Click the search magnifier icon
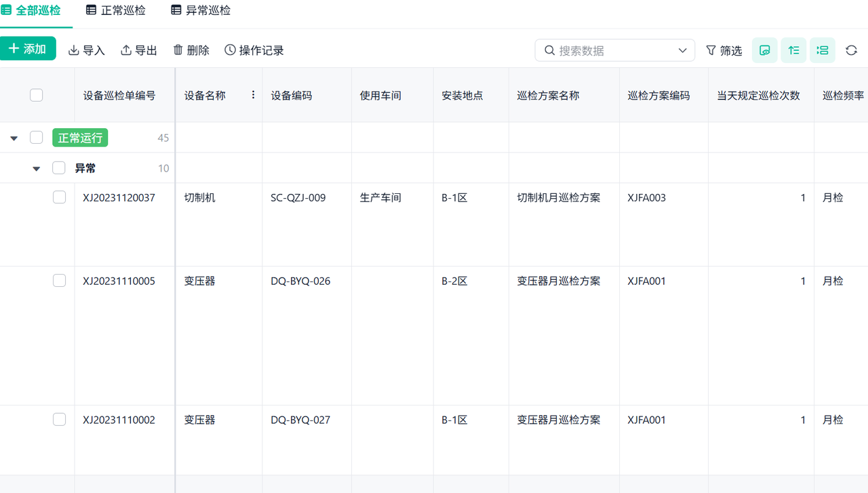 pos(549,50)
